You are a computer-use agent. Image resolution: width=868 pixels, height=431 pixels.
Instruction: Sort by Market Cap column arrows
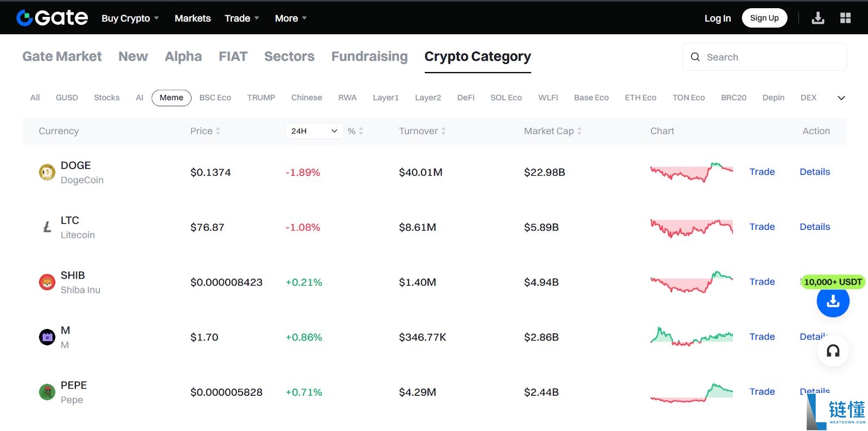[x=579, y=131]
